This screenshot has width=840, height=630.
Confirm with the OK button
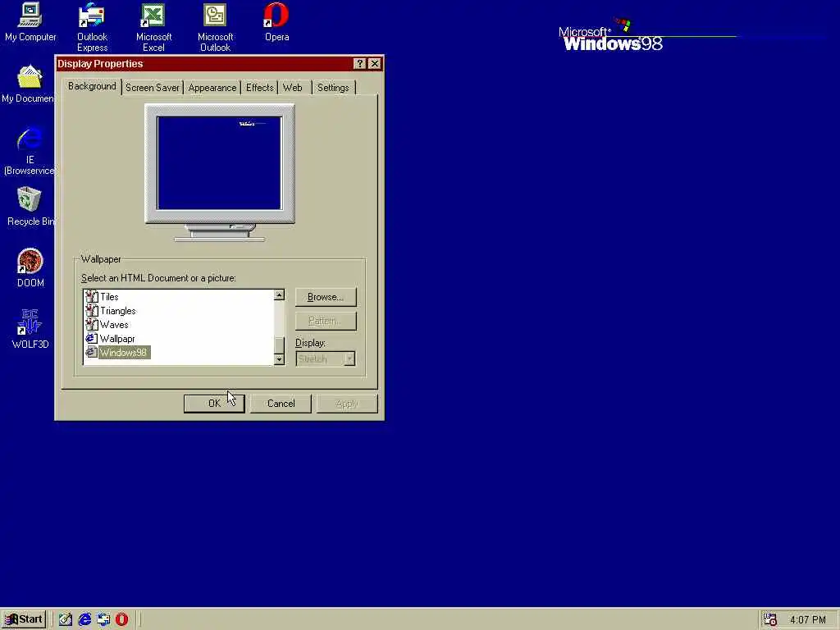pos(214,404)
